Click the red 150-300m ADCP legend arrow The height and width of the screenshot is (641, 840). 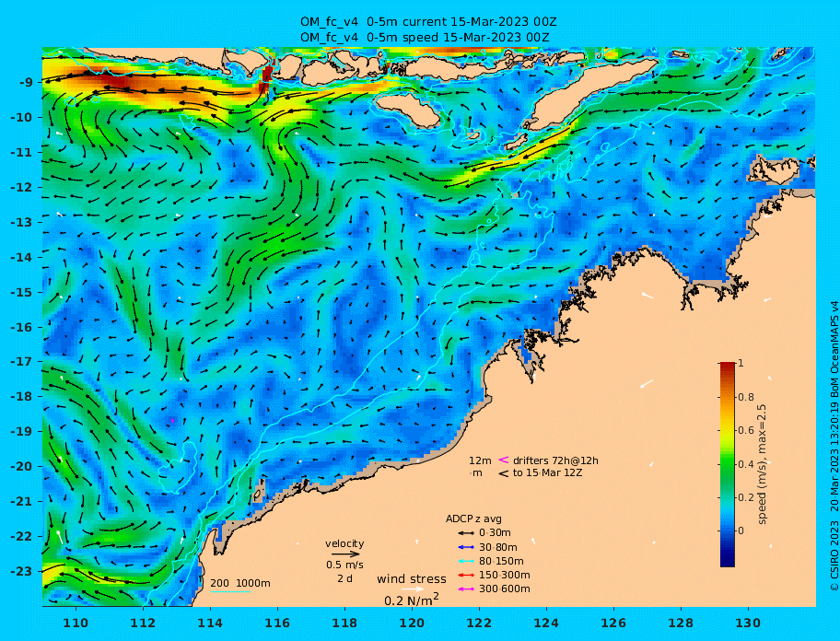click(x=466, y=576)
